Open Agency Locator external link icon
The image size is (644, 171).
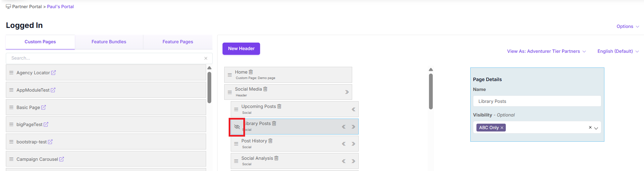point(53,73)
